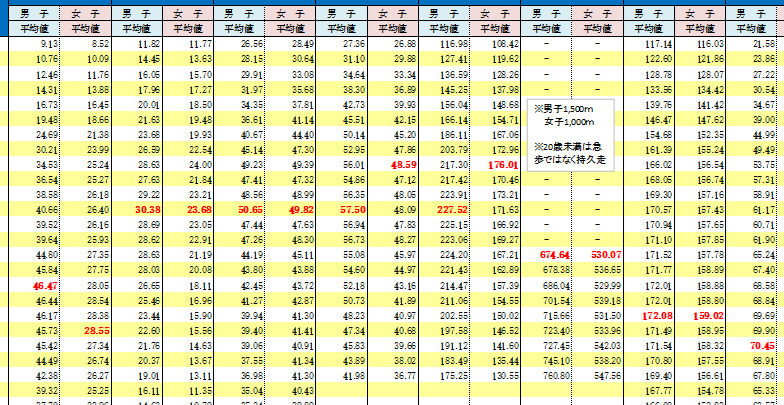Select the cell 21.58
Viewport: 784px width, 405px height.
[764, 44]
